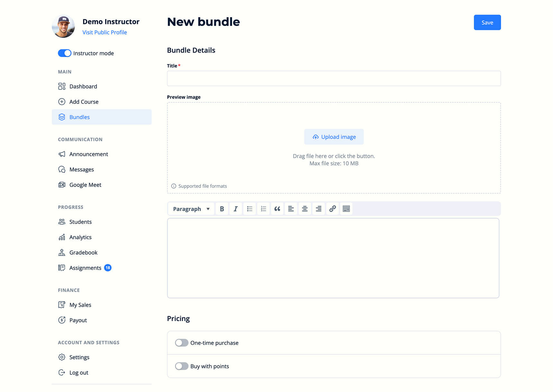Click the Log out arrow icon
The height and width of the screenshot is (392, 553).
62,373
